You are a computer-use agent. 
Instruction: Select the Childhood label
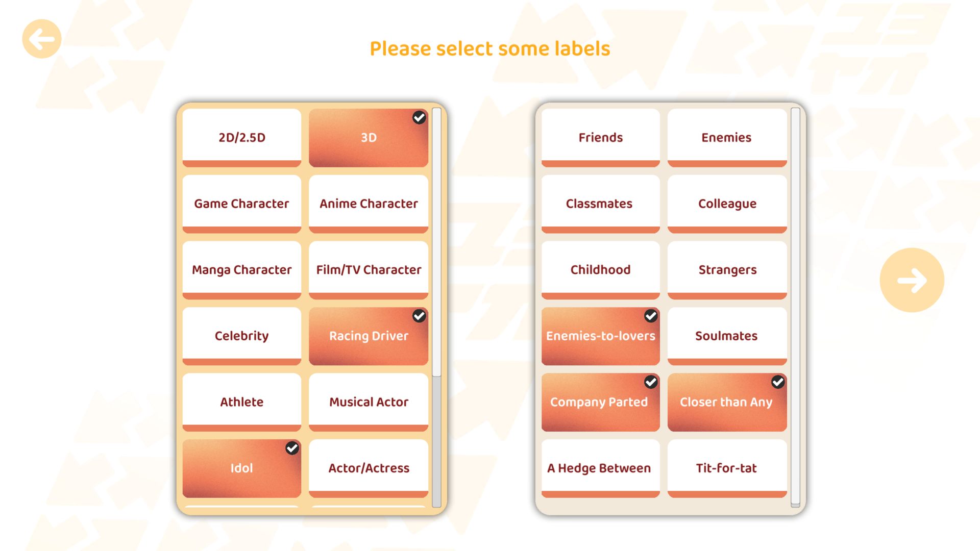[600, 269]
